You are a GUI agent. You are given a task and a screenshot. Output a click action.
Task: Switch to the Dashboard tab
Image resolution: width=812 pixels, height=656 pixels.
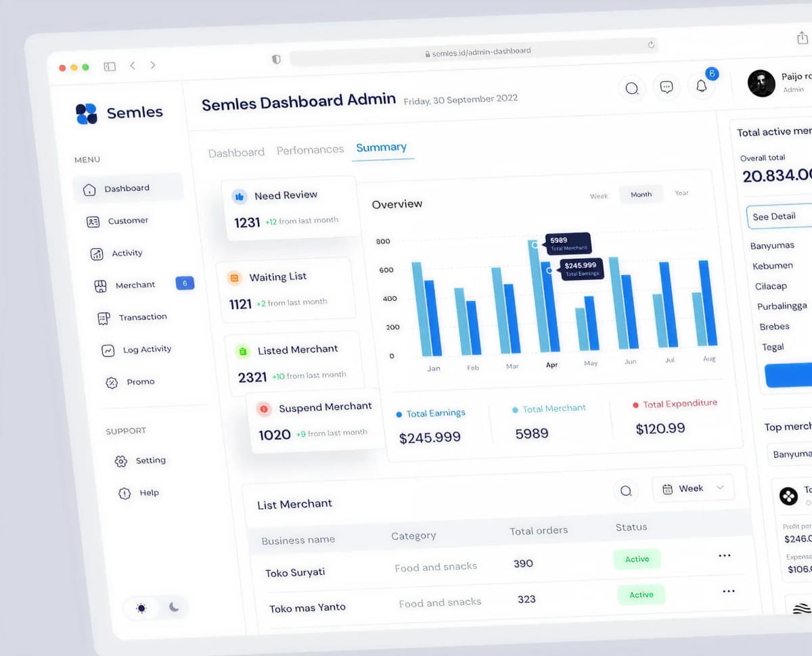pyautogui.click(x=236, y=152)
